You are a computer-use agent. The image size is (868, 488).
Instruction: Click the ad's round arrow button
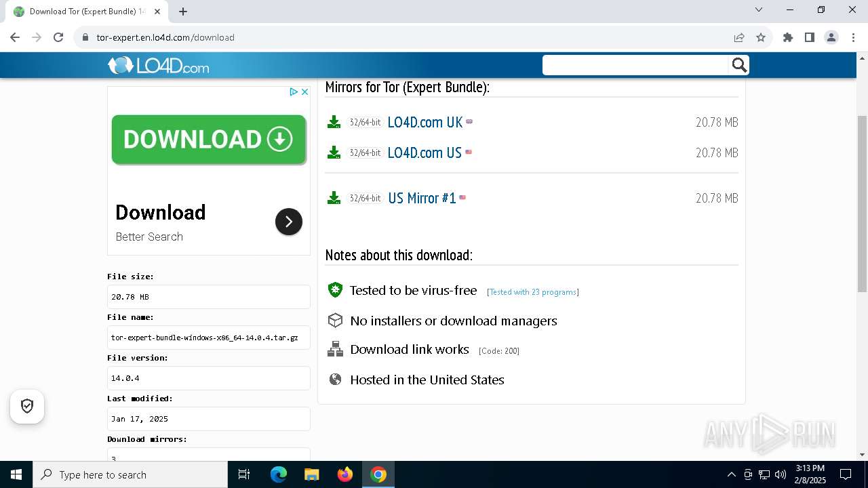click(x=289, y=222)
